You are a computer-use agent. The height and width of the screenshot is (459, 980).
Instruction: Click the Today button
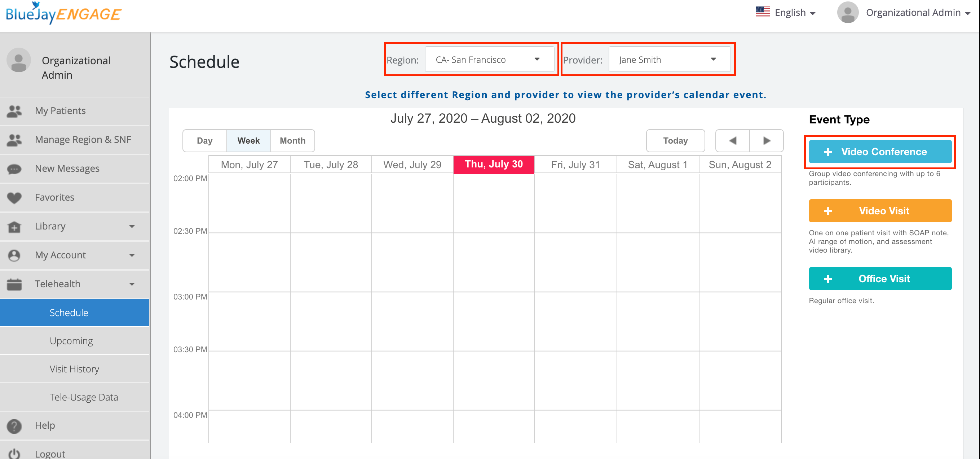tap(675, 141)
